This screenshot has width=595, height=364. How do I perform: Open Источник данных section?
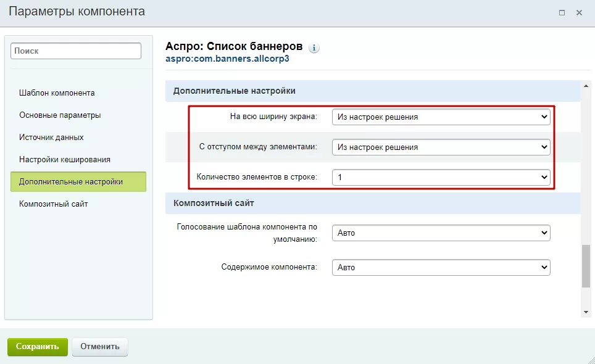point(51,137)
